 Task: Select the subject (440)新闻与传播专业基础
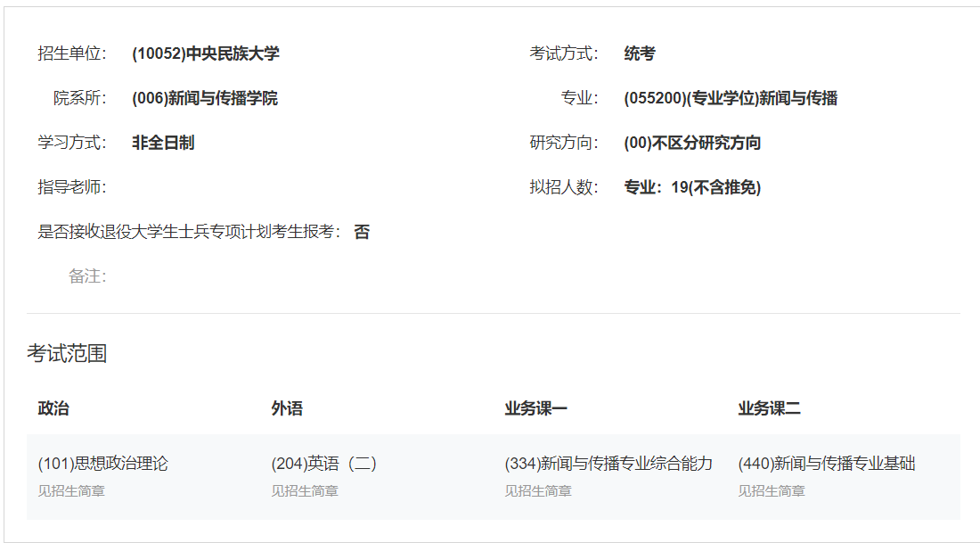826,464
